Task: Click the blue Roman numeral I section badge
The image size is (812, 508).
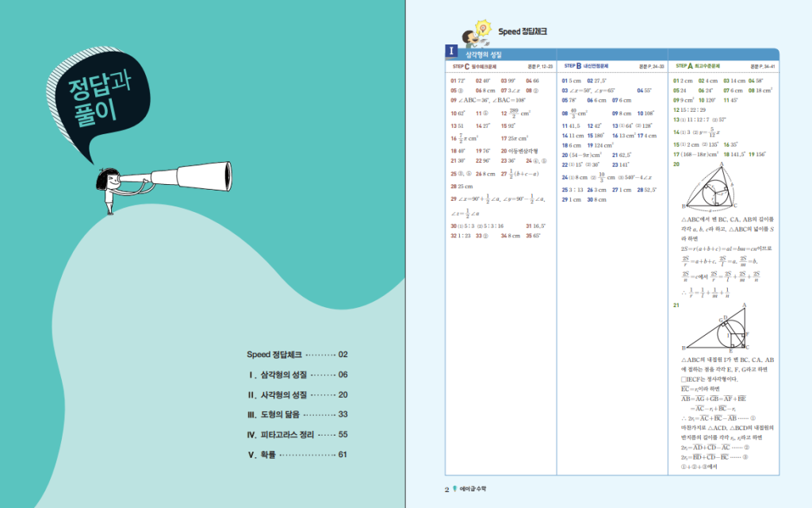Action: pos(451,52)
